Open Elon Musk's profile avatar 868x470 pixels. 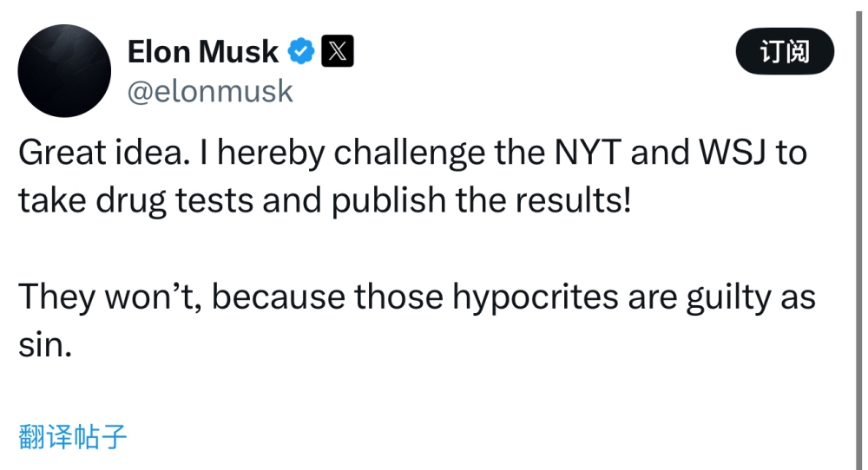click(x=64, y=71)
